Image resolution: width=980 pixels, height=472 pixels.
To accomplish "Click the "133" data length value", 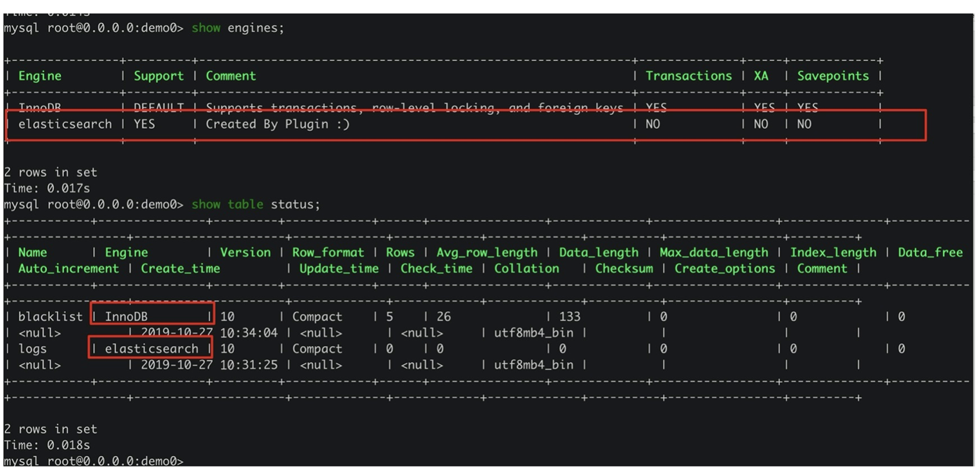I will tap(570, 317).
